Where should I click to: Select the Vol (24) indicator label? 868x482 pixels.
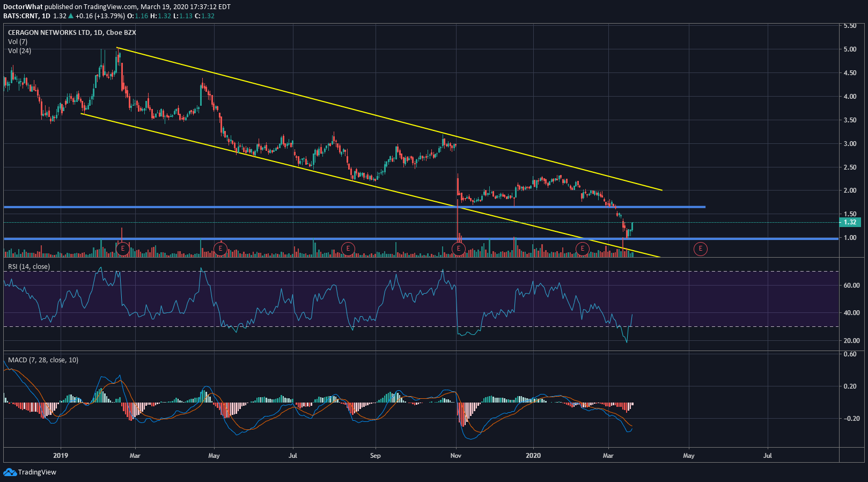click(19, 50)
